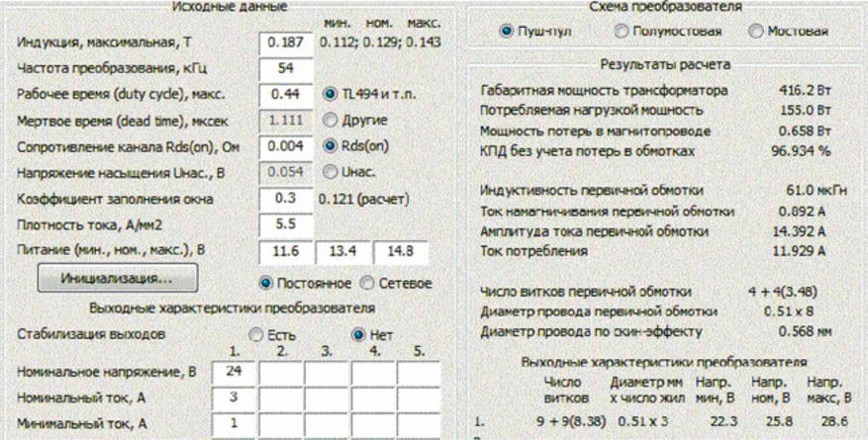This screenshot has height=440, width=868.
Task: Select the Пуш-пул converter scheme
Action: coord(507,31)
